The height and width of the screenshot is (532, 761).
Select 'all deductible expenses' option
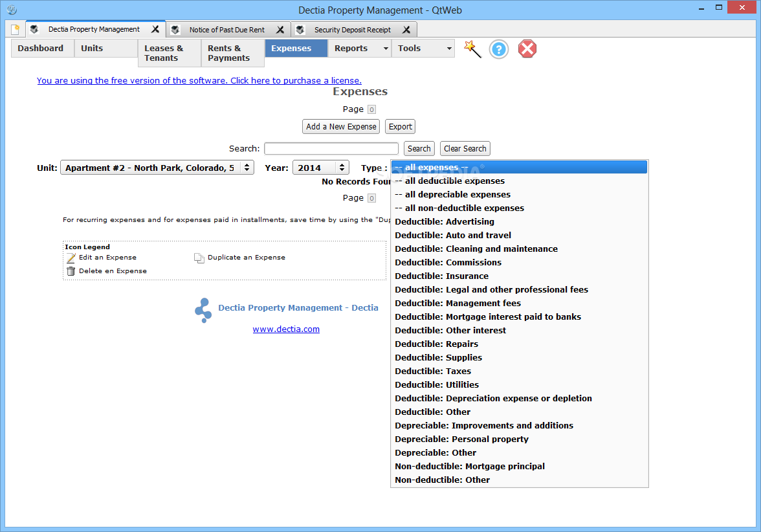pyautogui.click(x=519, y=181)
